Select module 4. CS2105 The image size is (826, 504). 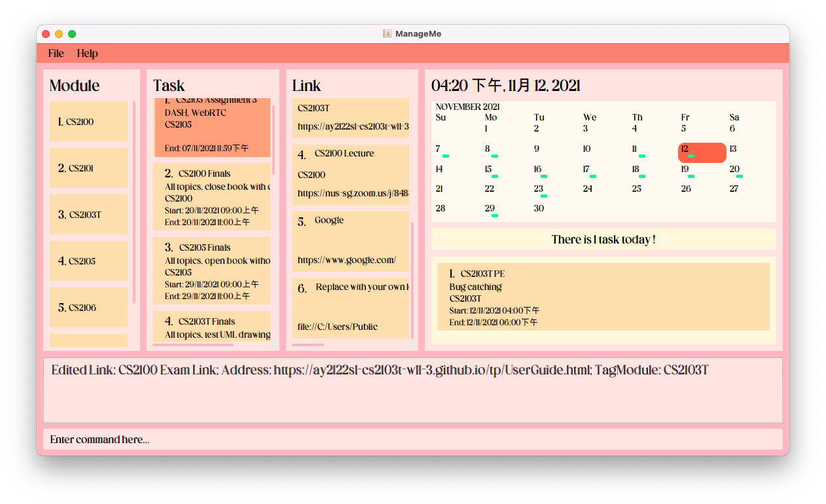(x=88, y=261)
